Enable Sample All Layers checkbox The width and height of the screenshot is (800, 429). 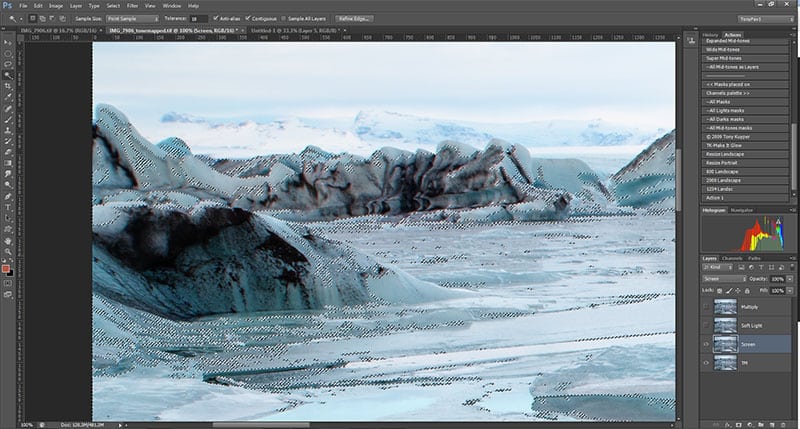pos(284,18)
